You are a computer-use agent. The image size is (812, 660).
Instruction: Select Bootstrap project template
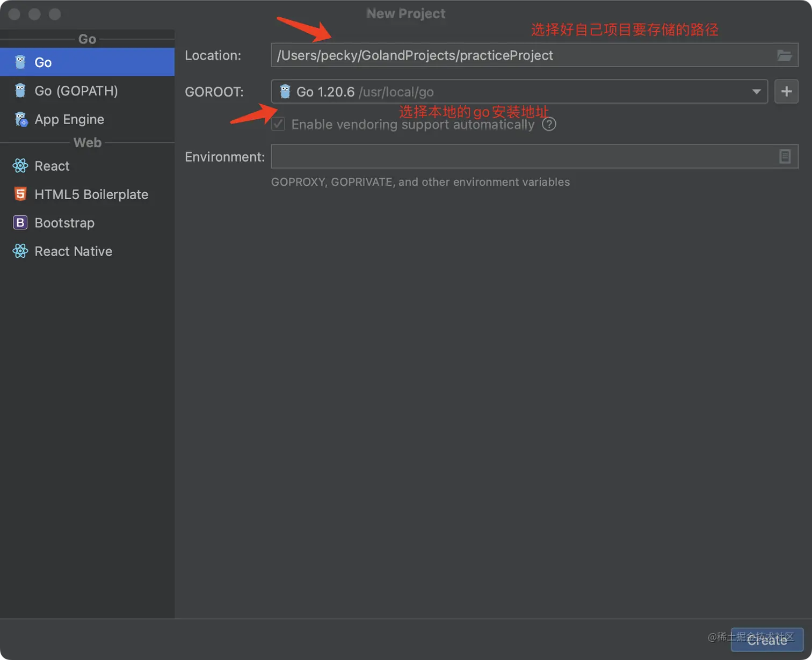pyautogui.click(x=87, y=223)
